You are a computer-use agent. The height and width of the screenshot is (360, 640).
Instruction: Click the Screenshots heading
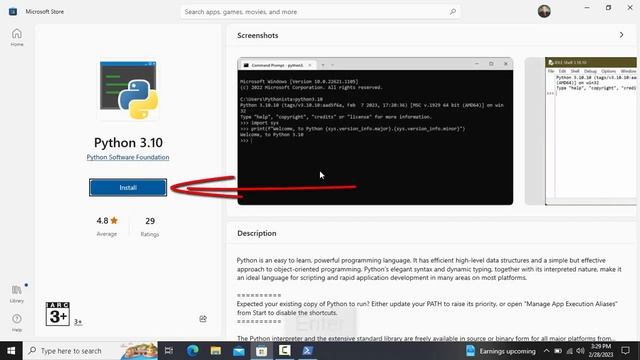pos(258,36)
